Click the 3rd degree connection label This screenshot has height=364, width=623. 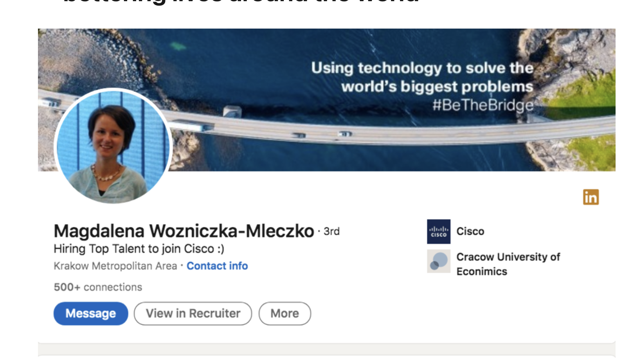(x=331, y=232)
